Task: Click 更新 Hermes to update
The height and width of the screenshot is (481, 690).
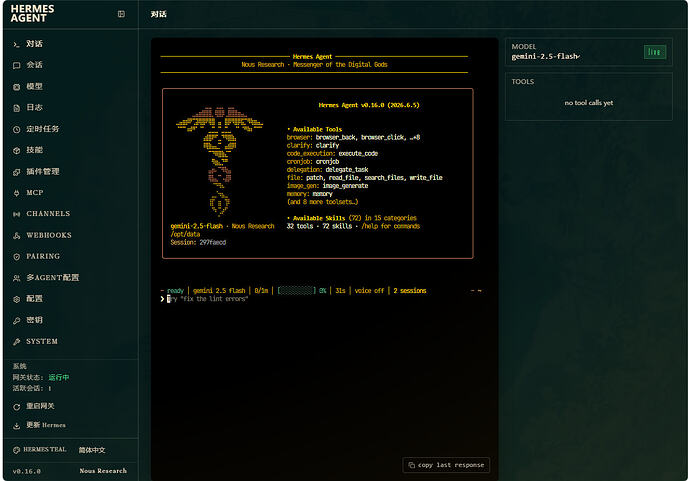Action: click(70, 425)
